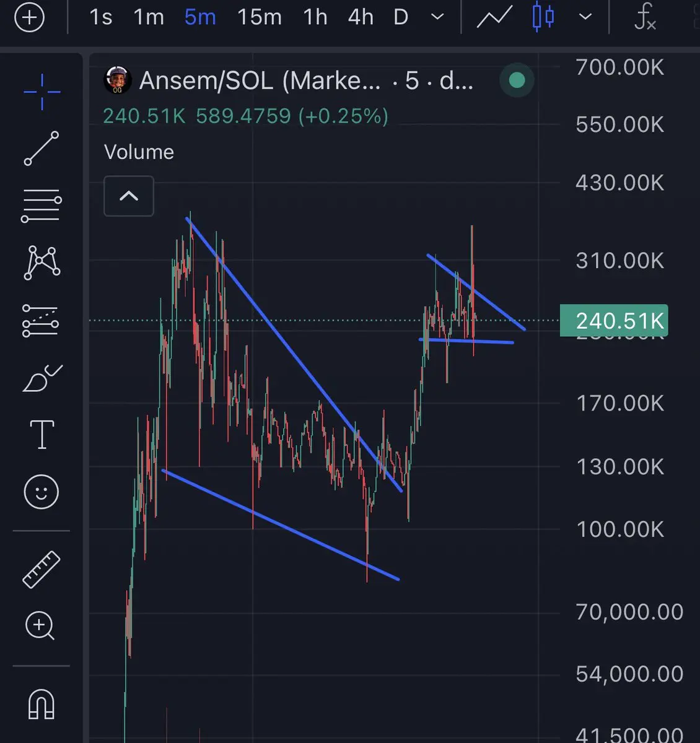Select the trend line drawing tool
Viewport: 700px width, 743px height.
(42, 149)
